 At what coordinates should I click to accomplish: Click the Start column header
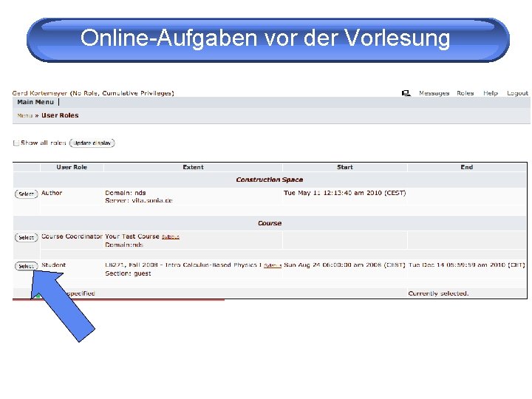(x=345, y=167)
